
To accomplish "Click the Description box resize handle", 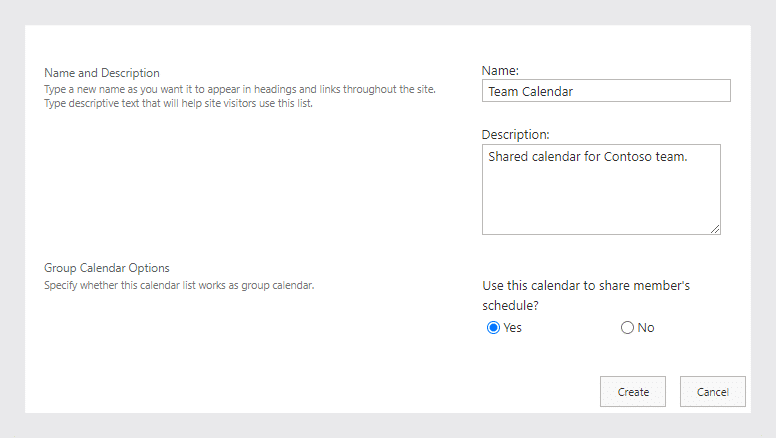I will (715, 229).
